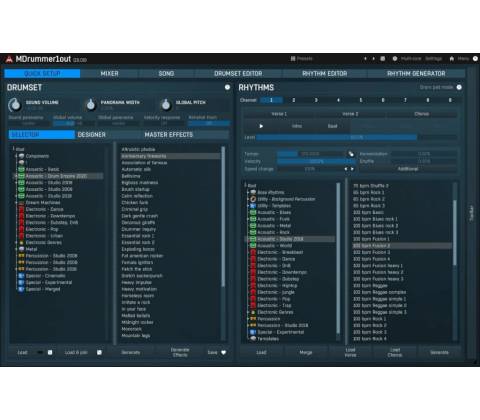Click the Home icon in title bar
Image resolution: width=480 pixels, height=420 pixels.
point(452,59)
